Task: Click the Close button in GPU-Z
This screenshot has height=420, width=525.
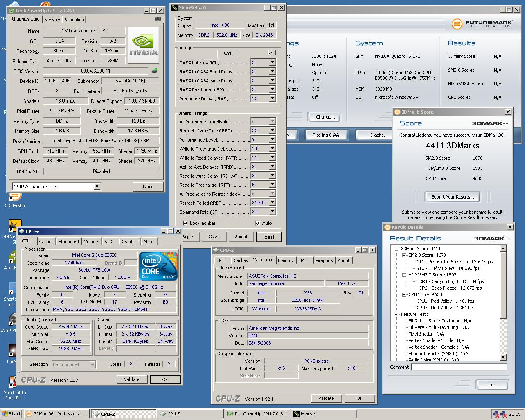Action: pos(148,186)
